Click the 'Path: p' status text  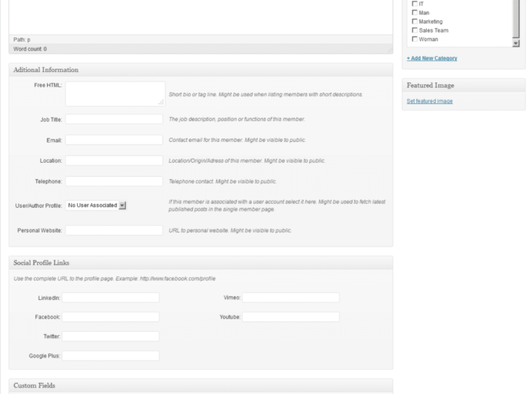tap(21, 39)
